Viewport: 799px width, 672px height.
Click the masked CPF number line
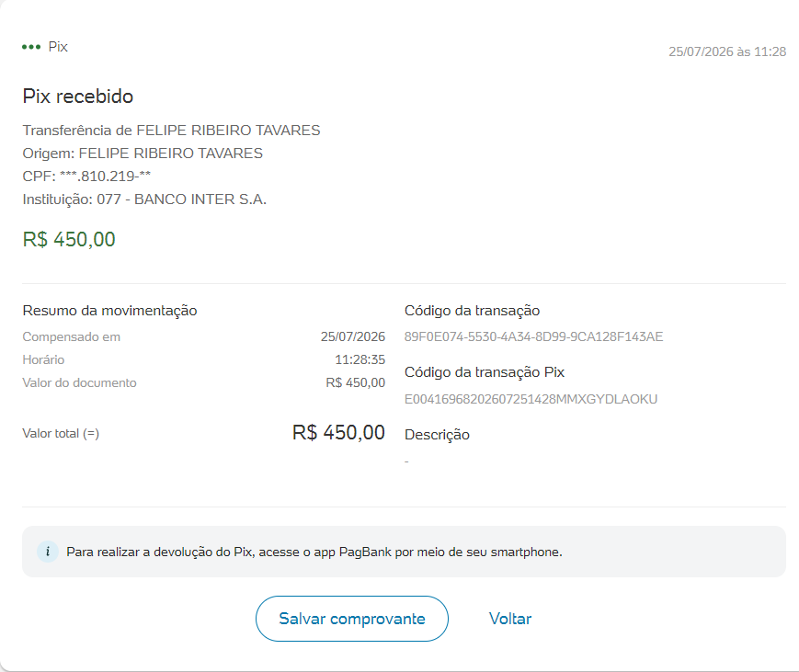86,177
